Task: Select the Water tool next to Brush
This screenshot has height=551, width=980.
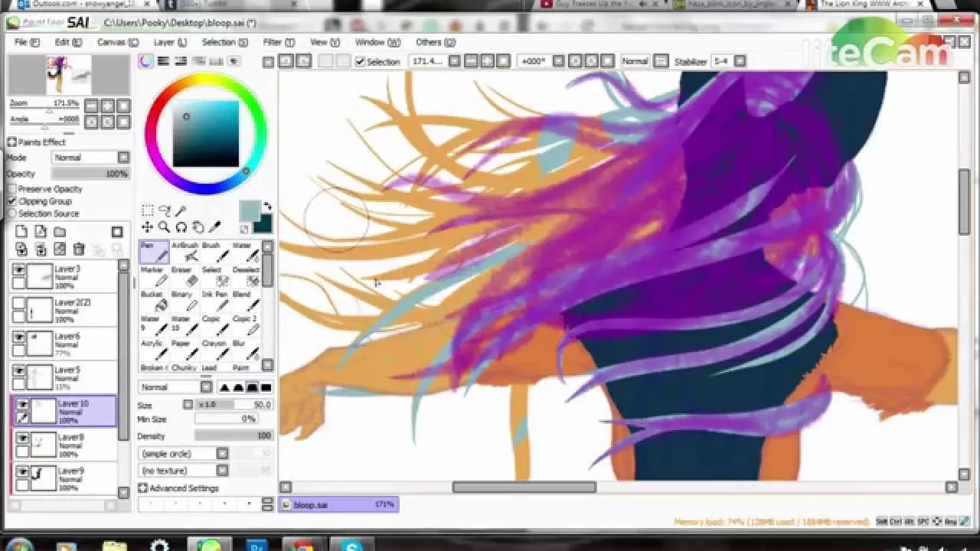Action: [x=245, y=253]
